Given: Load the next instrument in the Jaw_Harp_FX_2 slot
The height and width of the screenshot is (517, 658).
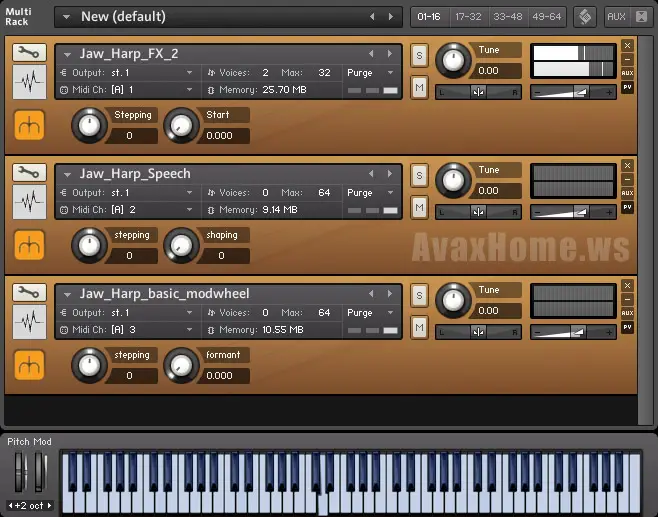Looking at the screenshot, I should coord(390,54).
